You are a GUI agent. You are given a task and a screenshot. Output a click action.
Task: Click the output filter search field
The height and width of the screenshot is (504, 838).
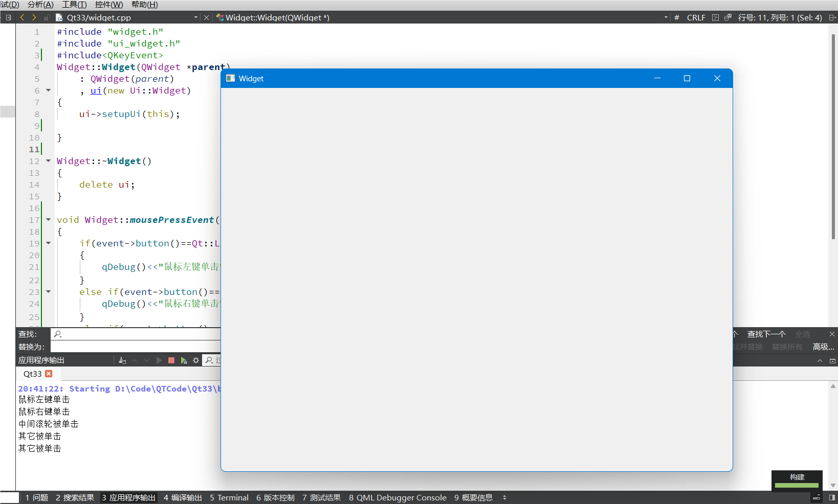(212, 360)
